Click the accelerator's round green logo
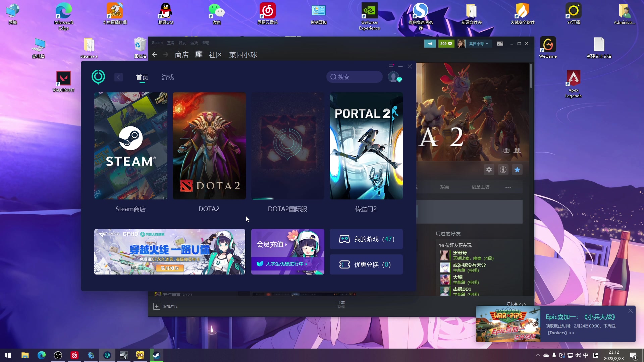This screenshot has width=644, height=362. coord(98,77)
